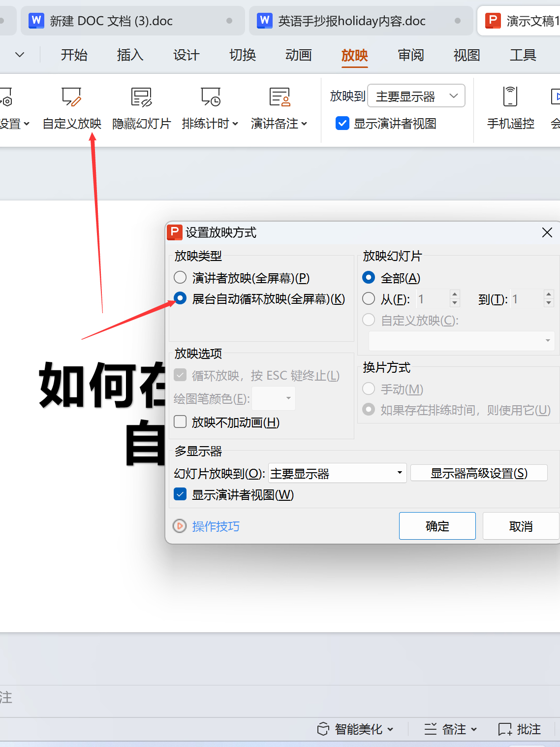Image resolution: width=560 pixels, height=747 pixels.
Task: Click the Custom Slideshow (自定义放映) icon
Action: coord(72,97)
